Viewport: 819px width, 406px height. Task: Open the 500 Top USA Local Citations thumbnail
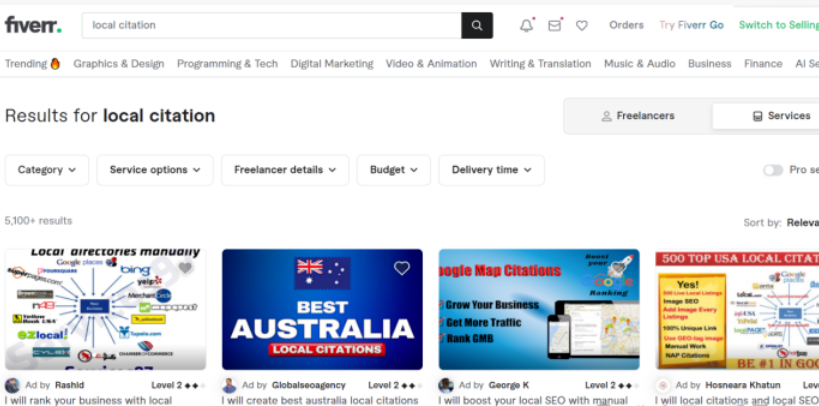[737, 309]
